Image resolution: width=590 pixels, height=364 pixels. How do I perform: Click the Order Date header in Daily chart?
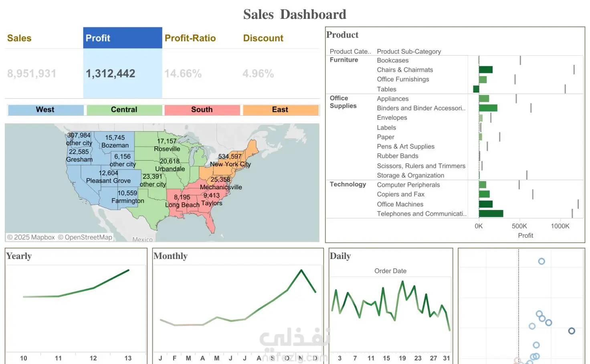click(x=390, y=271)
